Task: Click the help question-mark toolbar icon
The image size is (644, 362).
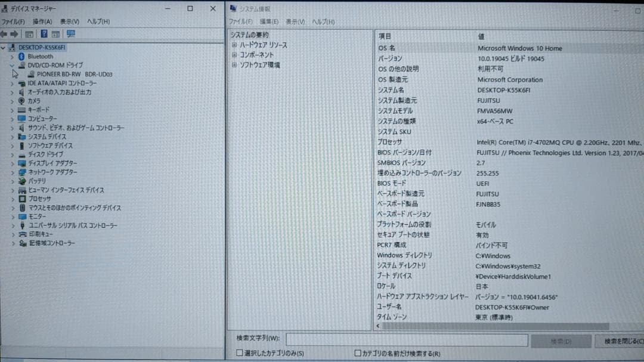Action: pyautogui.click(x=44, y=34)
